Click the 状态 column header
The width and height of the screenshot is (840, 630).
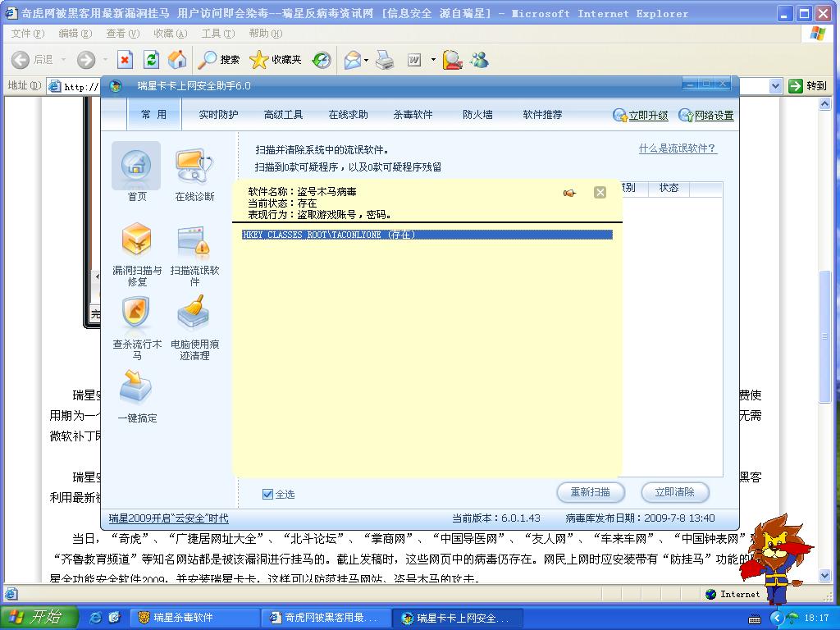(x=669, y=188)
